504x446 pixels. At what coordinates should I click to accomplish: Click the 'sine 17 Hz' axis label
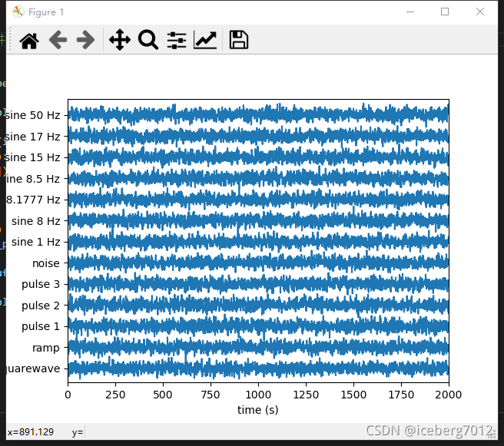(x=33, y=137)
